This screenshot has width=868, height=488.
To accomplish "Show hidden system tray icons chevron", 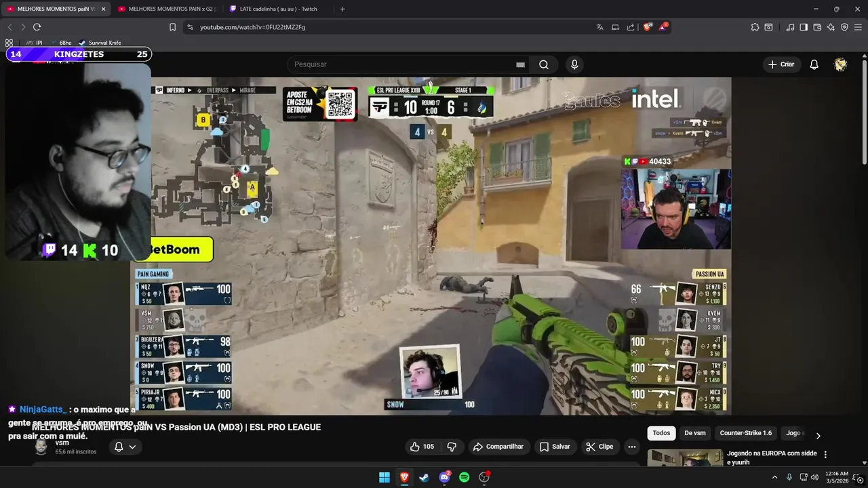I will 774,477.
